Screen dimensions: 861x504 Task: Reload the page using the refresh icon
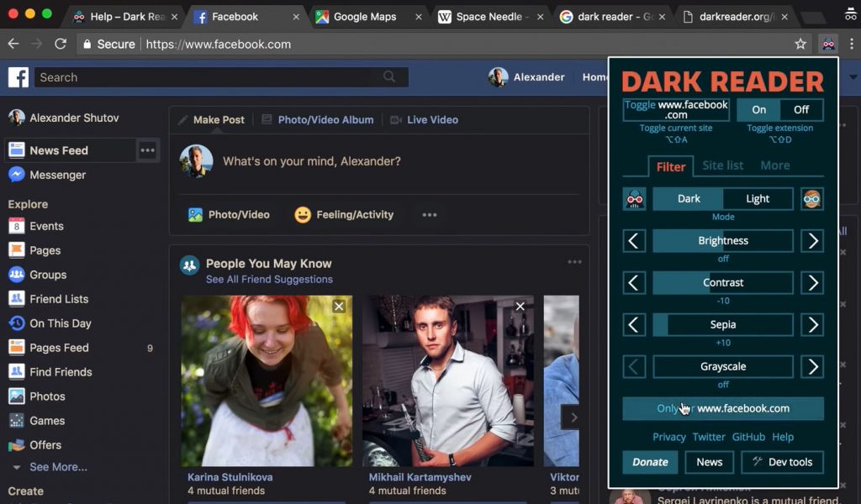61,44
